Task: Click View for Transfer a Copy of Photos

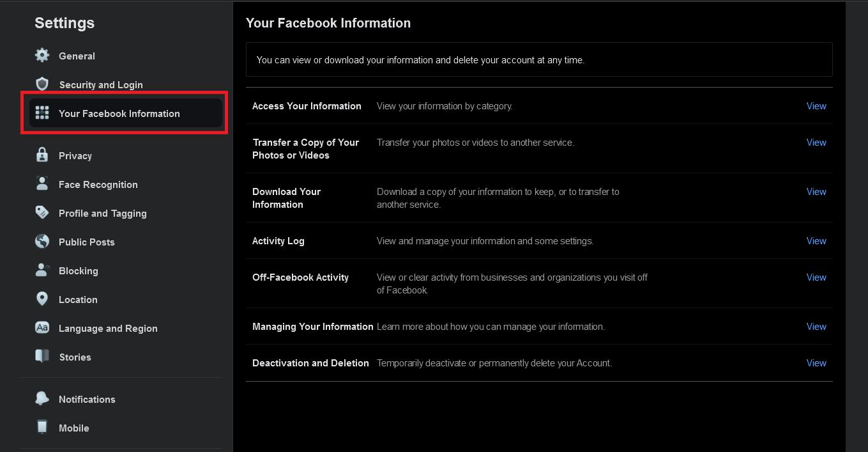Action: pyautogui.click(x=816, y=143)
